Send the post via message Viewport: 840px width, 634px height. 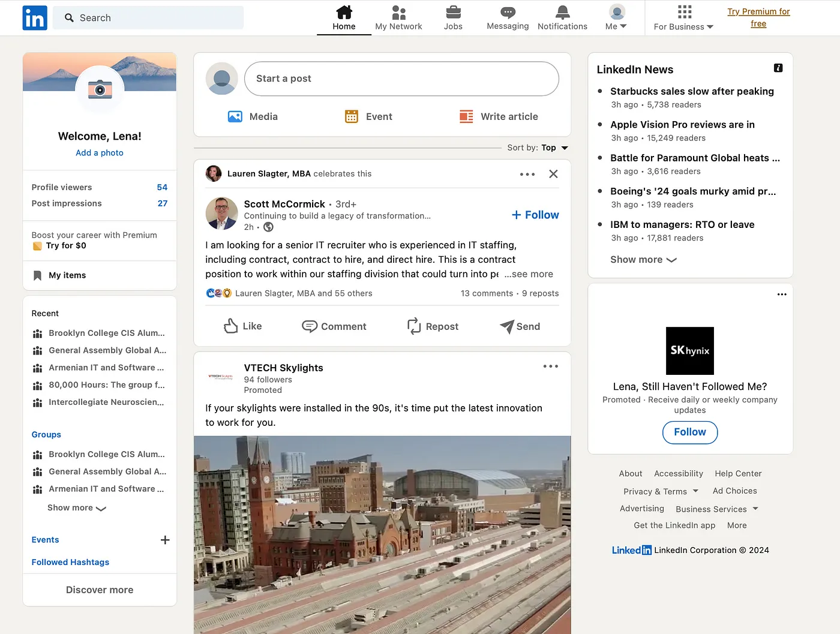(520, 326)
